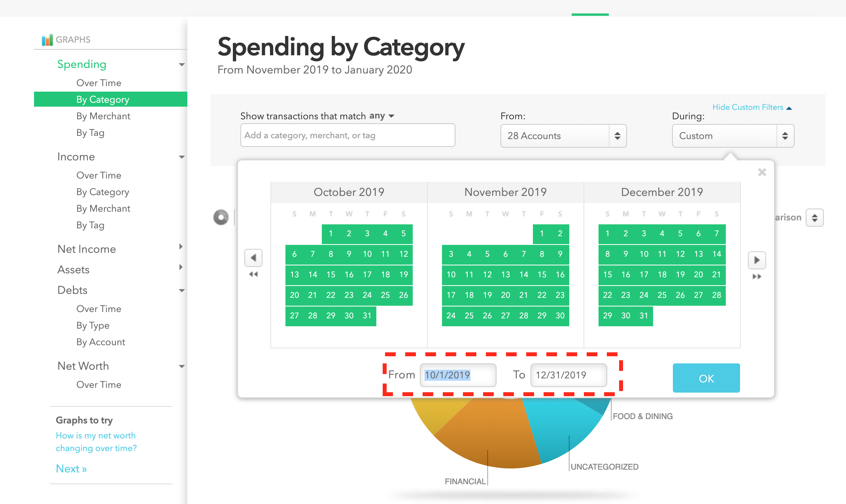Image resolution: width=846 pixels, height=504 pixels.
Task: Jump forward with double-right fast-forward arrows
Action: pos(757,276)
